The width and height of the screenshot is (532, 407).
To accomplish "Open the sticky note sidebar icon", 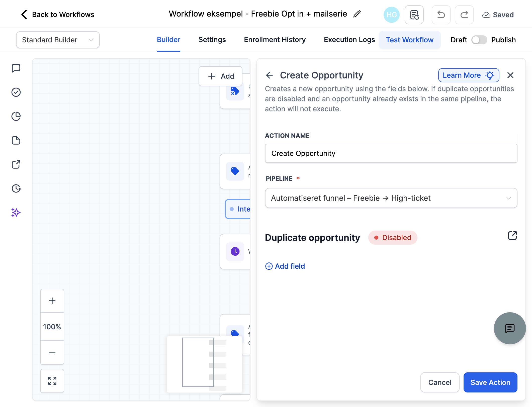I will coord(16,140).
